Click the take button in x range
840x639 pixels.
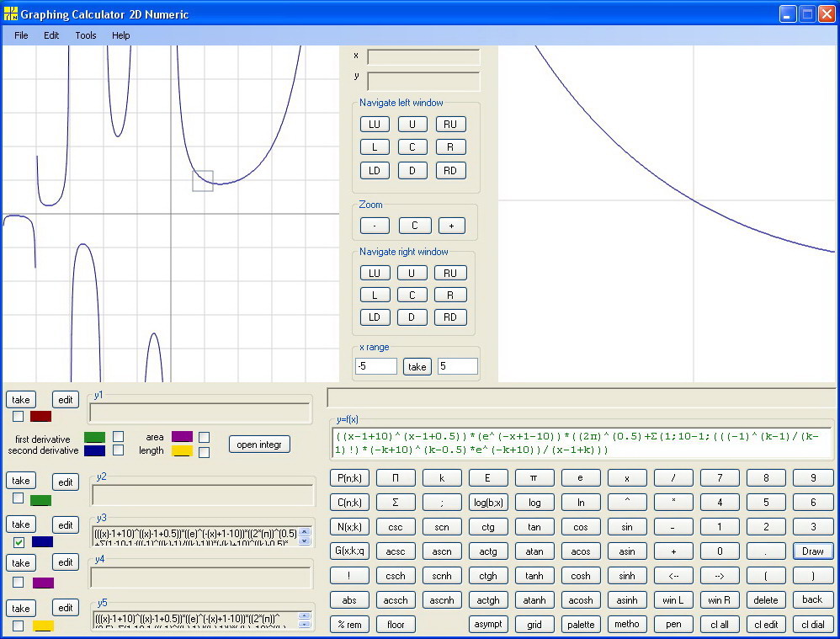(417, 367)
